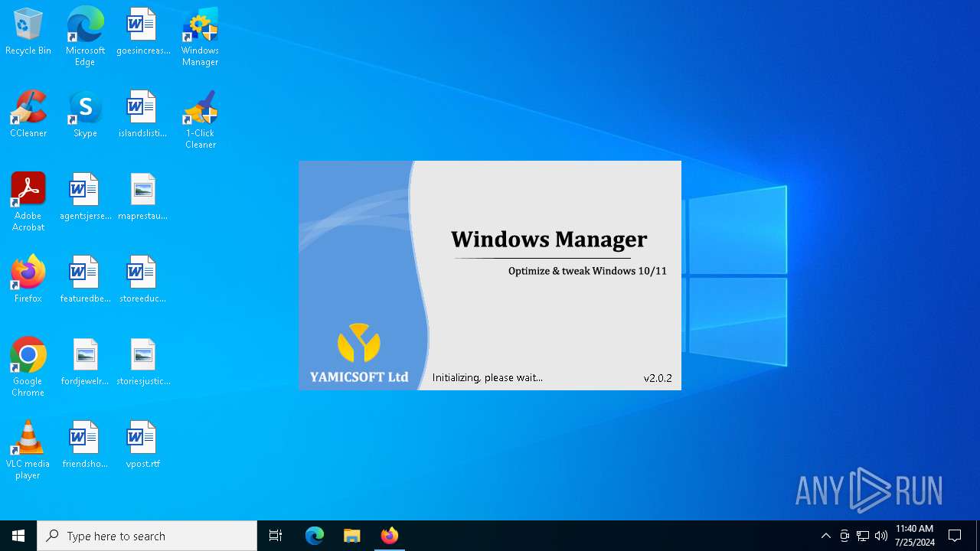Click the v2.0.2 version label
This screenshot has height=551, width=980.
[x=658, y=378]
